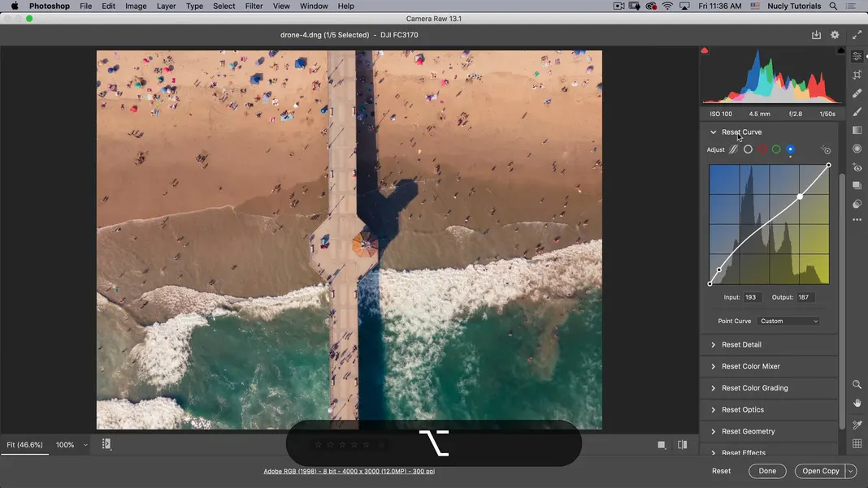Click the Save image download icon
868x488 pixels.
coord(816,35)
